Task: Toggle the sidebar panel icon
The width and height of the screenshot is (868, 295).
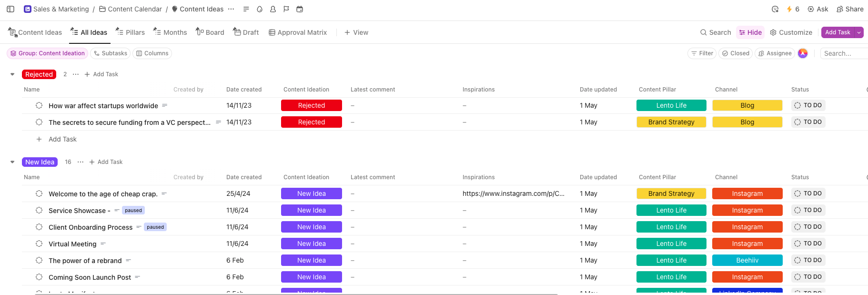Action: [x=10, y=9]
